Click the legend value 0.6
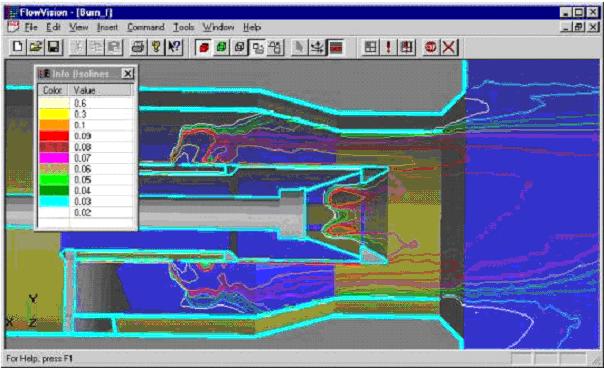604x368 pixels. [x=80, y=103]
